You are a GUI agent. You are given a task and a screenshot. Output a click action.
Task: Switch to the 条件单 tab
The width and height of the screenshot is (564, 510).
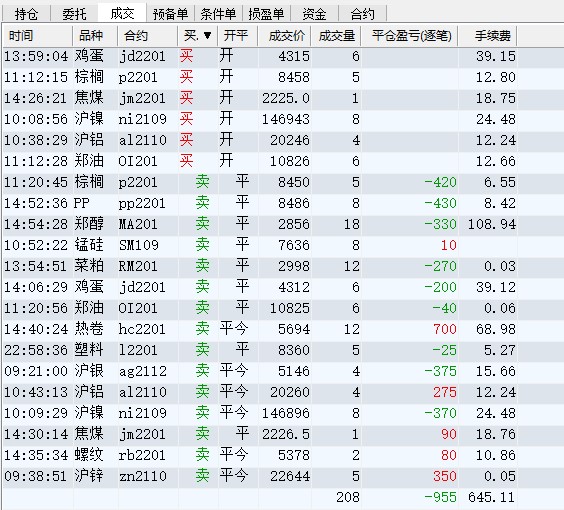point(218,14)
